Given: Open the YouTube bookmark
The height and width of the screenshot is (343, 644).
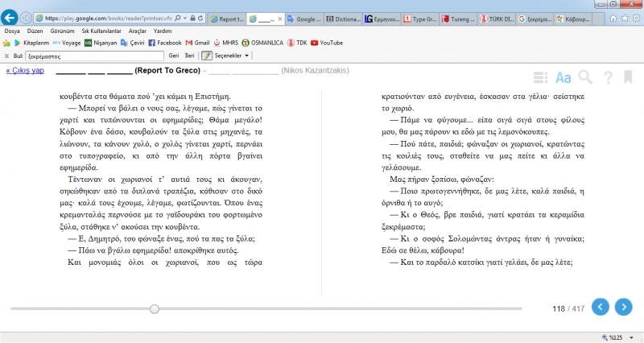Looking at the screenshot, I should (327, 43).
